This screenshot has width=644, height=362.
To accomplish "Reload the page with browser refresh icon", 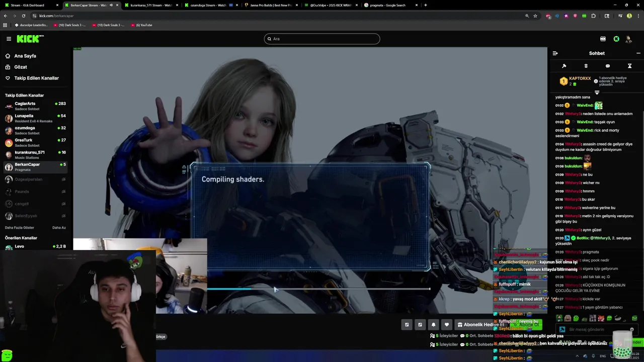I will 24,16.
